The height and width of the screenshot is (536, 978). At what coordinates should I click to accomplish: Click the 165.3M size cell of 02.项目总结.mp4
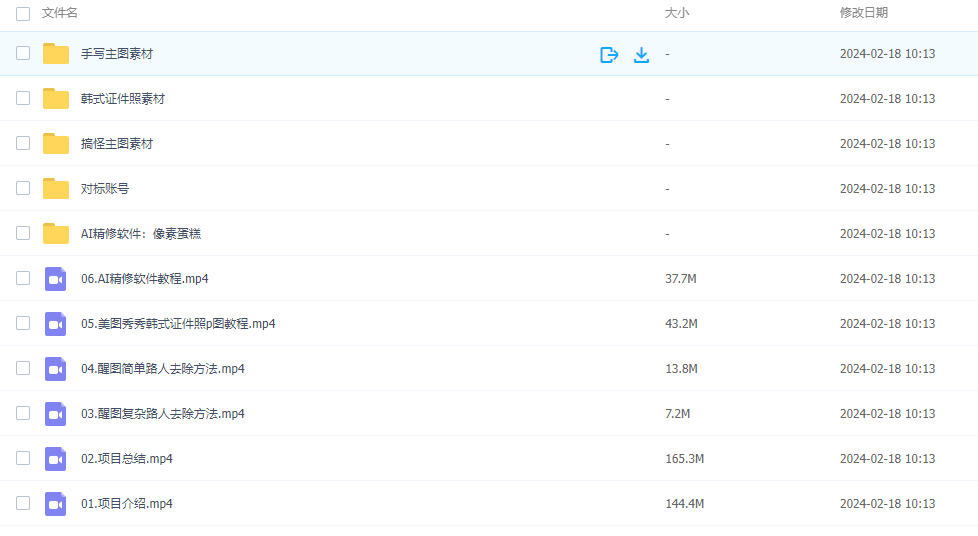coord(684,459)
